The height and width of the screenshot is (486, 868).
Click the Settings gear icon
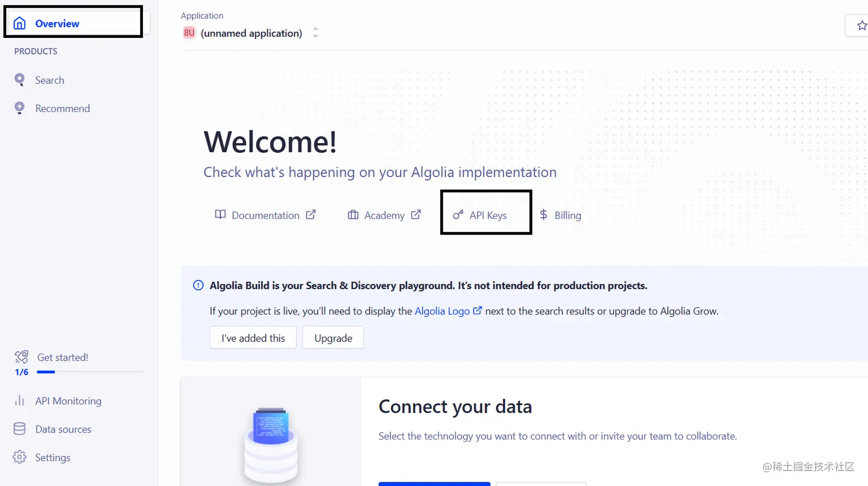(x=20, y=457)
